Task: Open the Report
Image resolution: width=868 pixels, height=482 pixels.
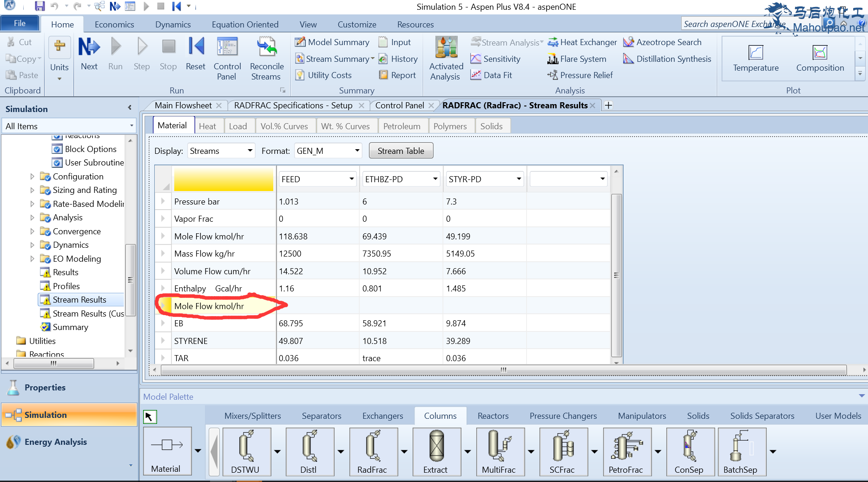Action: [x=397, y=75]
